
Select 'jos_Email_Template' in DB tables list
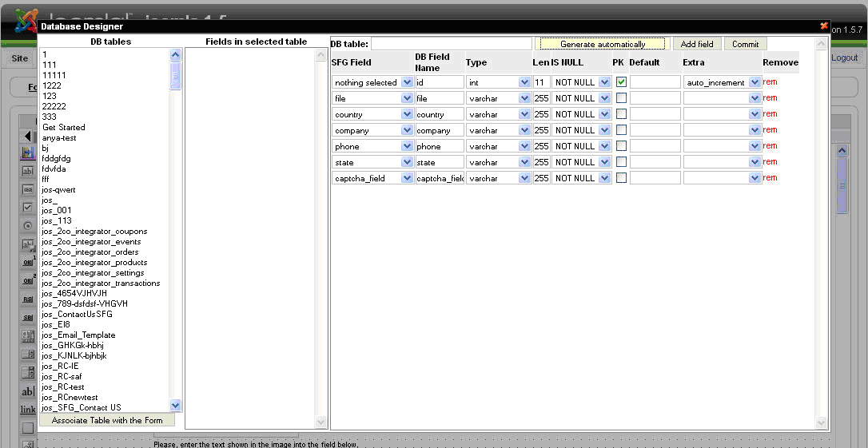tap(78, 335)
